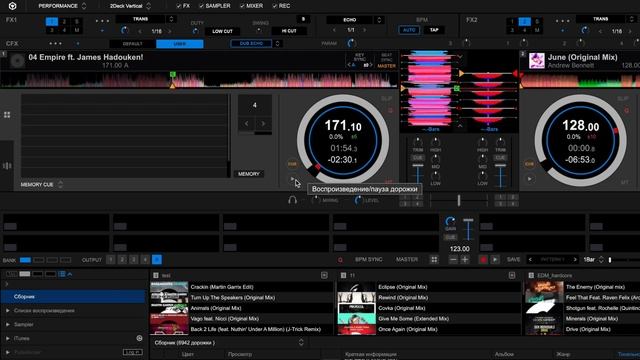The width and height of the screenshot is (640, 360).
Task: Click the MEMORY cue button
Action: pyautogui.click(x=249, y=174)
